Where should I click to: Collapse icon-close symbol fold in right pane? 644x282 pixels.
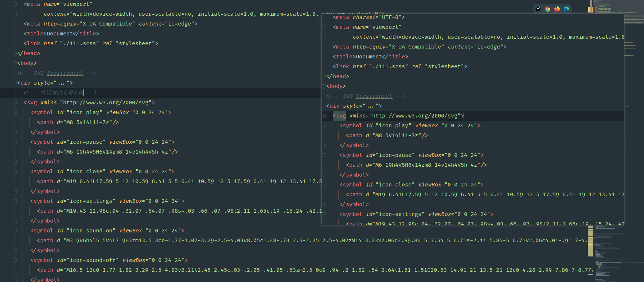point(324,185)
